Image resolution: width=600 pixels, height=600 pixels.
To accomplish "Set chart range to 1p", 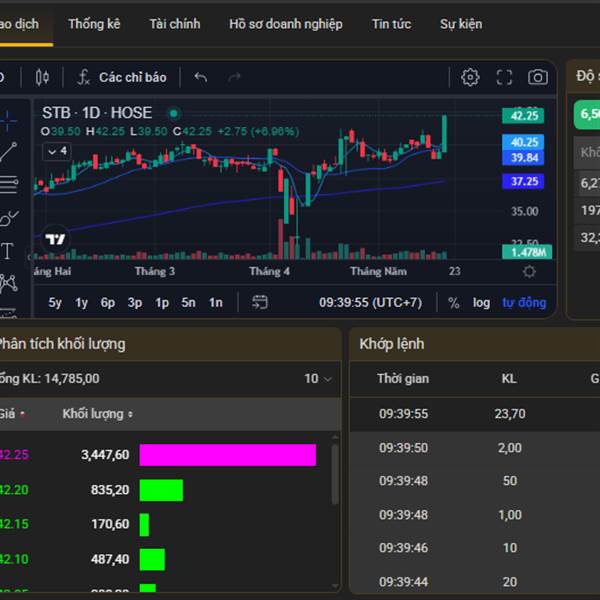I will [x=161, y=303].
